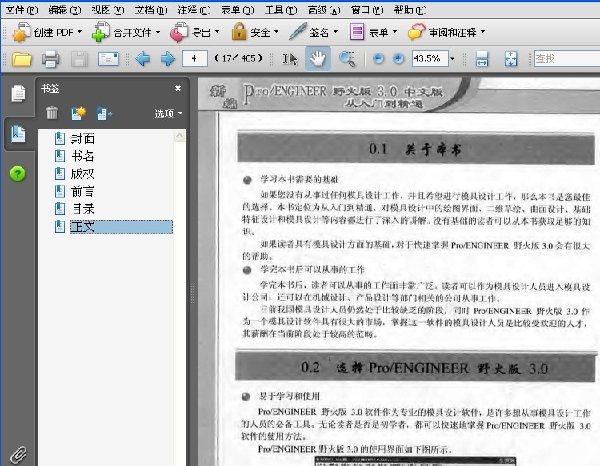Click the bookmarks list scroll up arrow
Viewport: 600px width, 466px height.
(179, 136)
